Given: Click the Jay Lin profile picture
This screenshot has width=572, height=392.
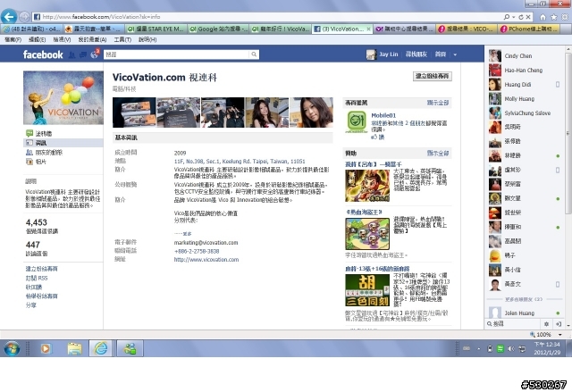Looking at the screenshot, I should 371,54.
